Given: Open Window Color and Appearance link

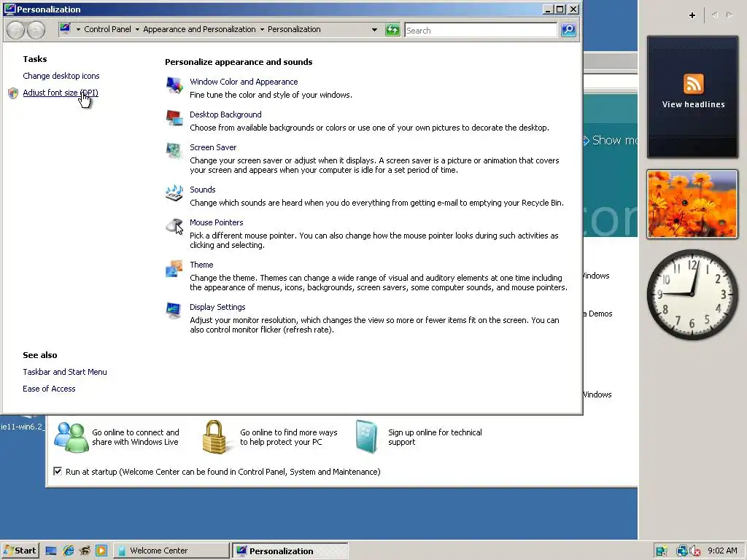Looking at the screenshot, I should [244, 82].
